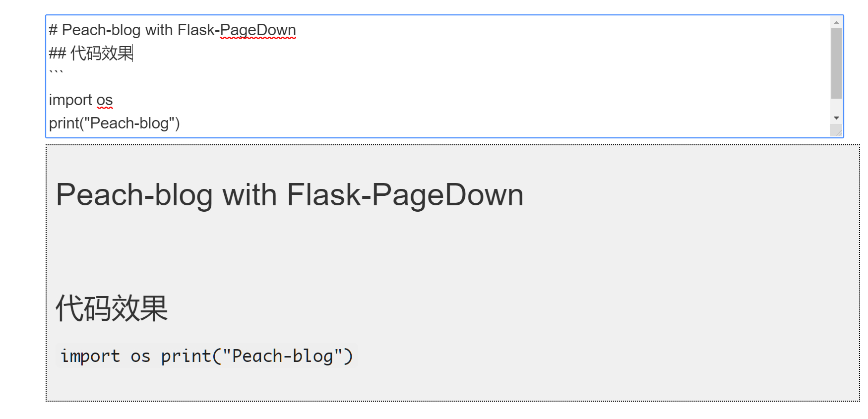Image resolution: width=868 pixels, height=419 pixels.
Task: Click the textarea resize grip corner
Action: [837, 131]
